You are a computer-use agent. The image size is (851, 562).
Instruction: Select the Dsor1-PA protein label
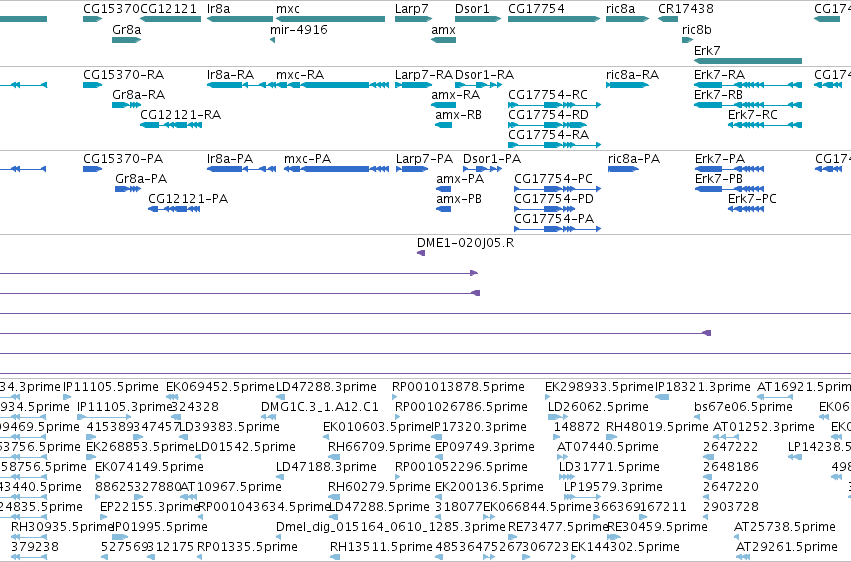(492, 158)
